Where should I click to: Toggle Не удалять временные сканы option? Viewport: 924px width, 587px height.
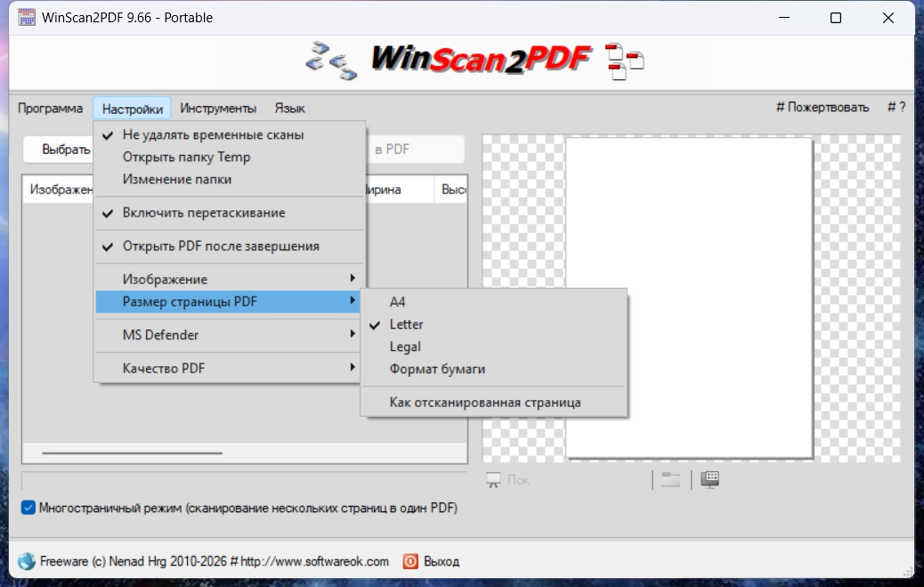230,135
